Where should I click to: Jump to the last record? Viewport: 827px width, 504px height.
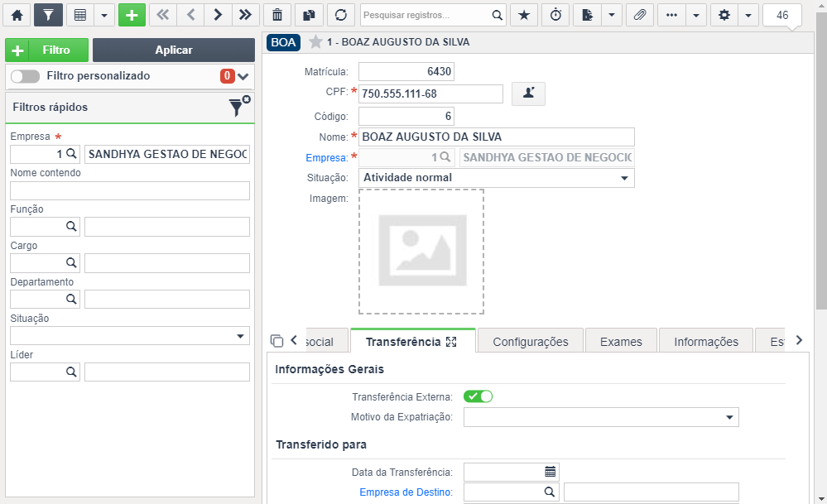(245, 15)
